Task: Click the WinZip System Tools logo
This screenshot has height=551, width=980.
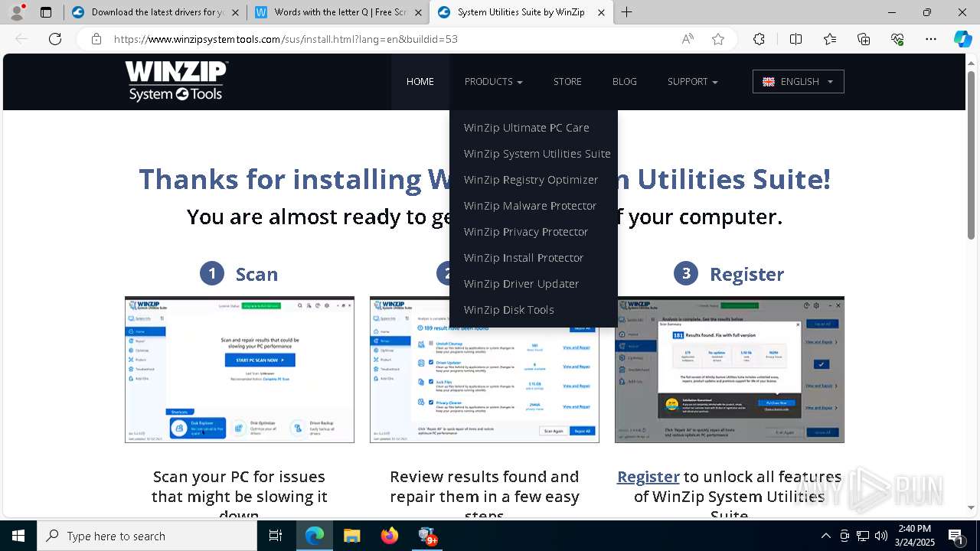Action: pos(177,81)
